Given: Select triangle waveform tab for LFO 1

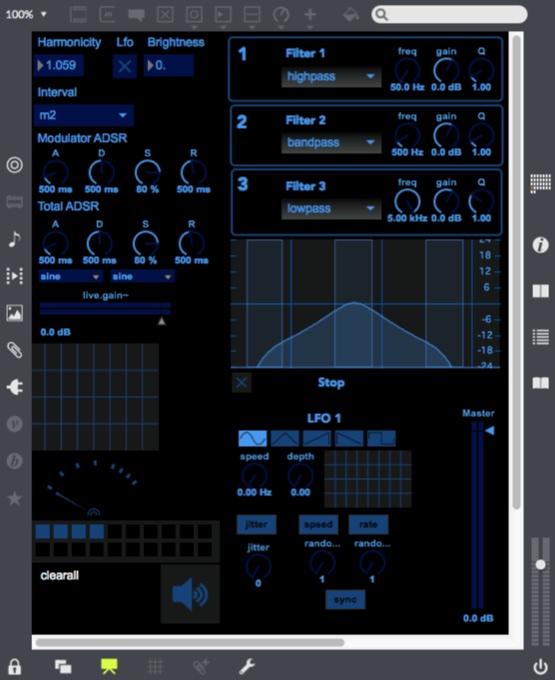Looking at the screenshot, I should pos(285,438).
